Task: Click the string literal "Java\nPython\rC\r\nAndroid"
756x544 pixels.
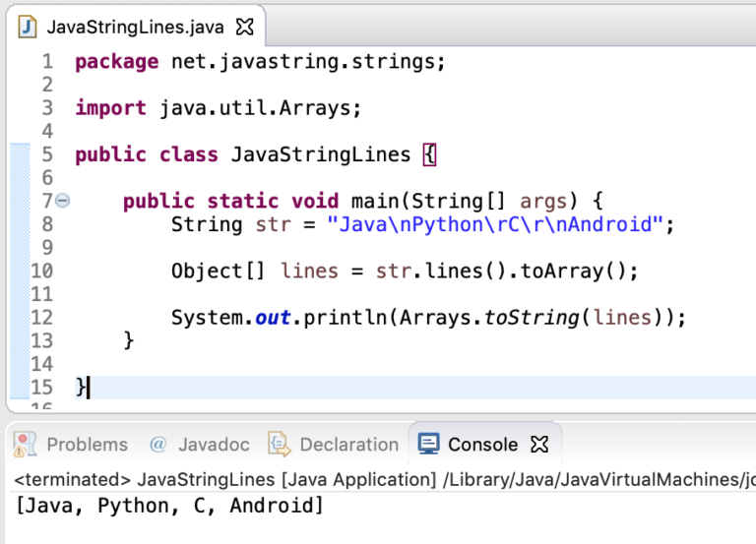Action: coord(496,224)
